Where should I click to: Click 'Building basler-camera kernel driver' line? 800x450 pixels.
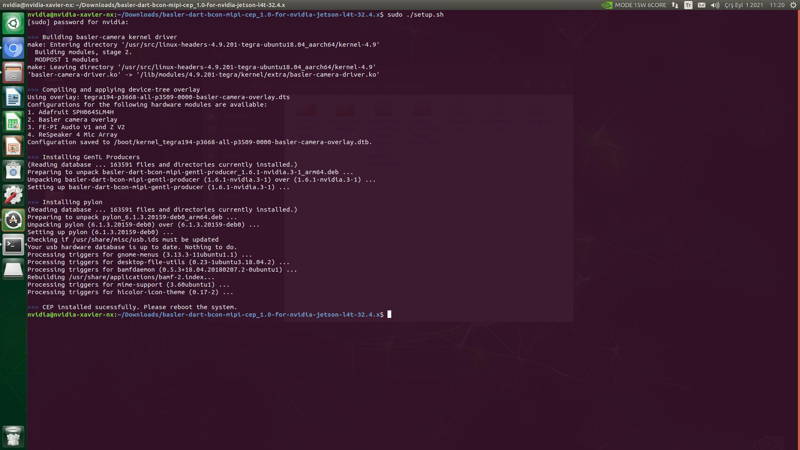pyautogui.click(x=110, y=37)
